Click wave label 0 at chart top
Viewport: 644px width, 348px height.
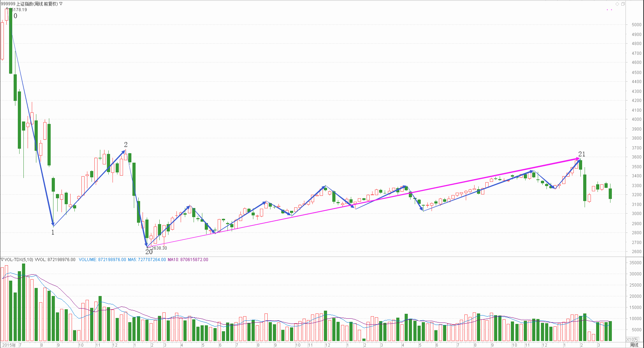point(15,16)
